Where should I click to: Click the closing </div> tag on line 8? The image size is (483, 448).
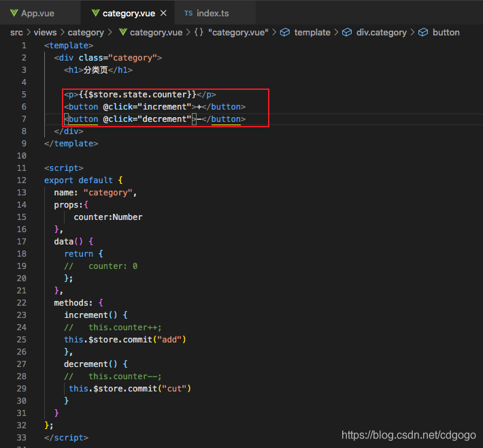[69, 131]
